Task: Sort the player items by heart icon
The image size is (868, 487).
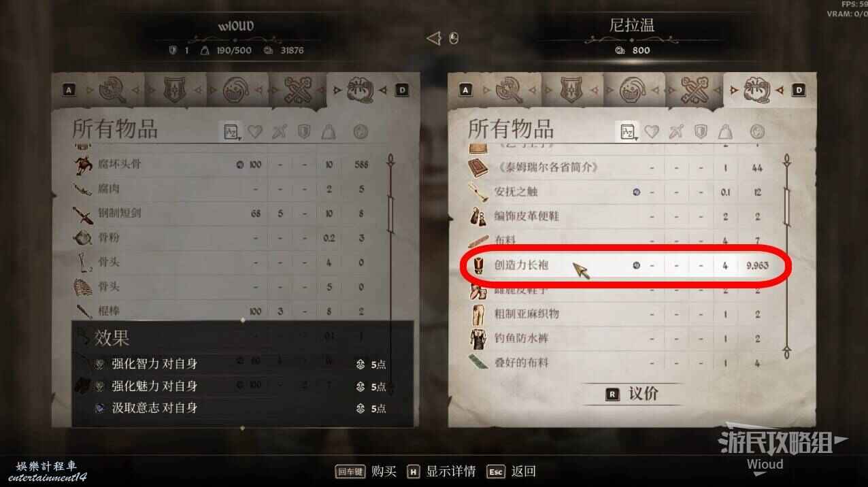Action: point(255,132)
